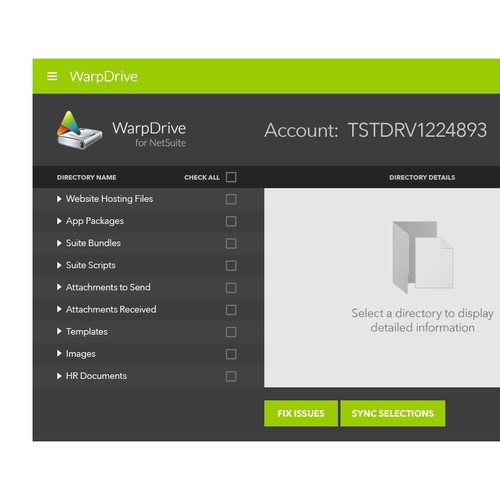Select the Suite Bundles checkbox
500x500 pixels.
[231, 243]
